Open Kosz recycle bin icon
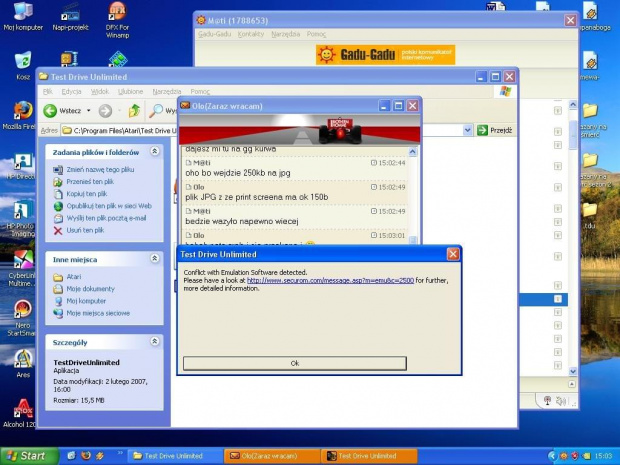This screenshot has height=465, width=620. click(x=23, y=65)
